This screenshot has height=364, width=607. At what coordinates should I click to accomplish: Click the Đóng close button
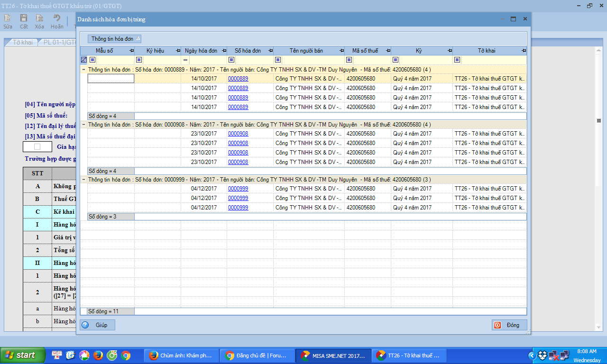pyautogui.click(x=509, y=325)
